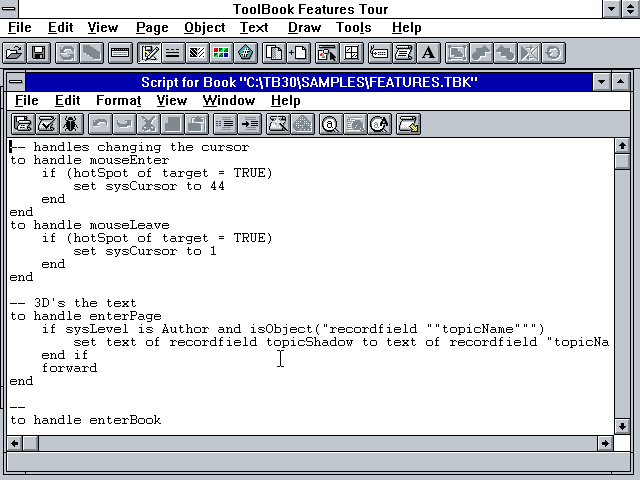This screenshot has width=640, height=480.
Task: Open the Object menu in ToolBook
Action: pyautogui.click(x=204, y=28)
